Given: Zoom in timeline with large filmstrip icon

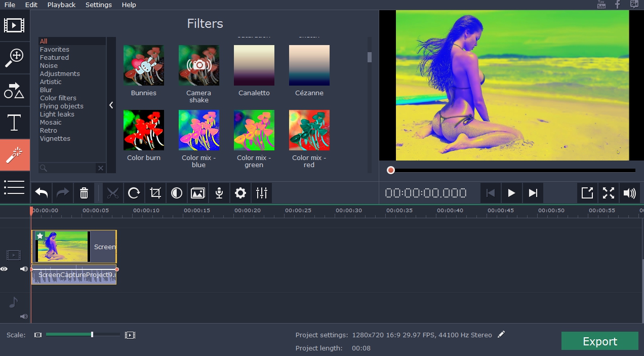Looking at the screenshot, I should 130,335.
